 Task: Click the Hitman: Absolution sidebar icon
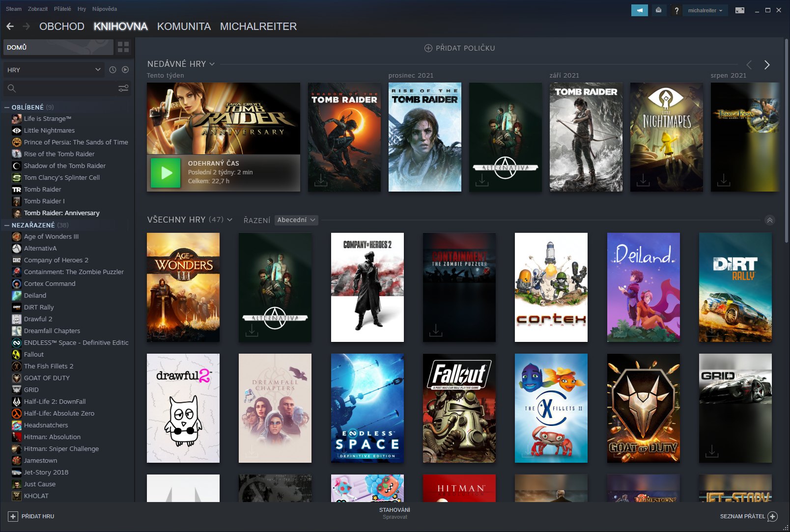click(17, 437)
